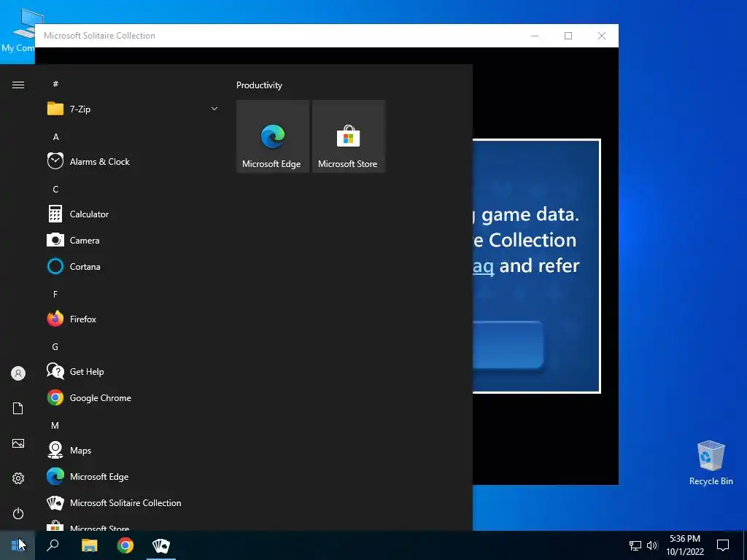Select the letter C section header
This screenshot has height=560, width=747.
pyautogui.click(x=55, y=189)
